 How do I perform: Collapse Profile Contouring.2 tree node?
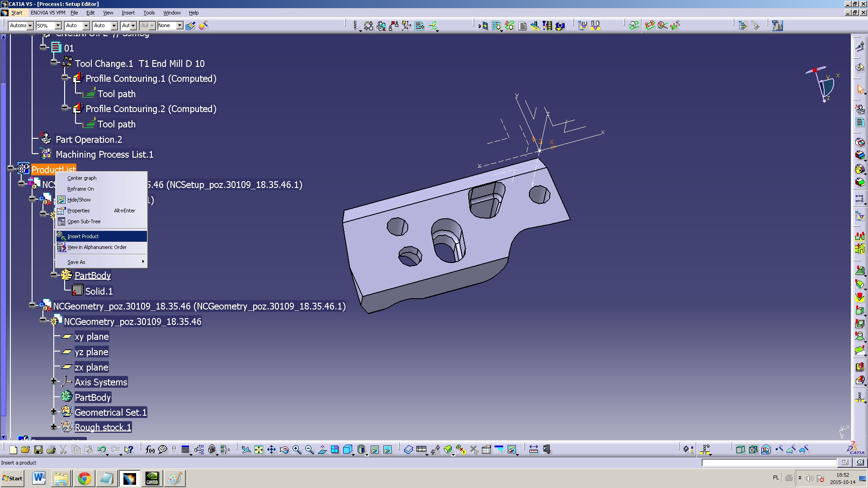pyautogui.click(x=65, y=108)
